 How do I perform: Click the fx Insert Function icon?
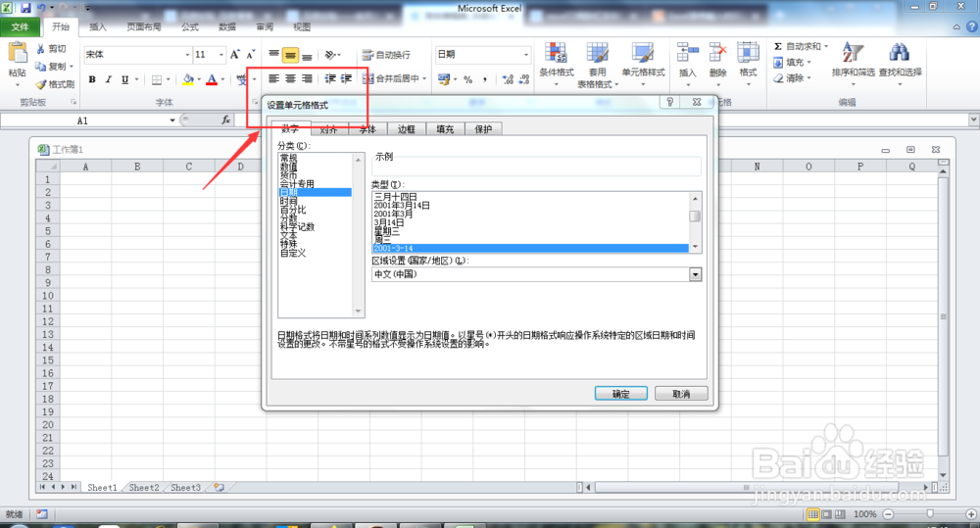(225, 120)
